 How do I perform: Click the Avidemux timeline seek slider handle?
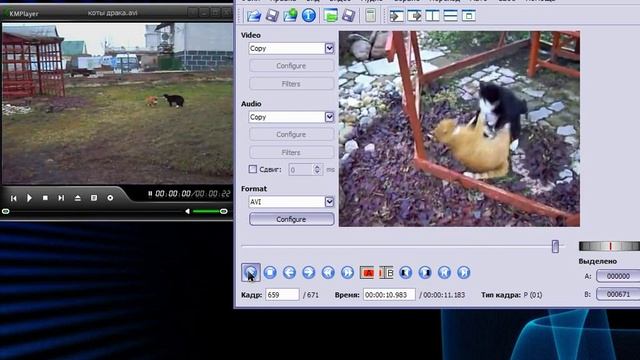[555, 246]
